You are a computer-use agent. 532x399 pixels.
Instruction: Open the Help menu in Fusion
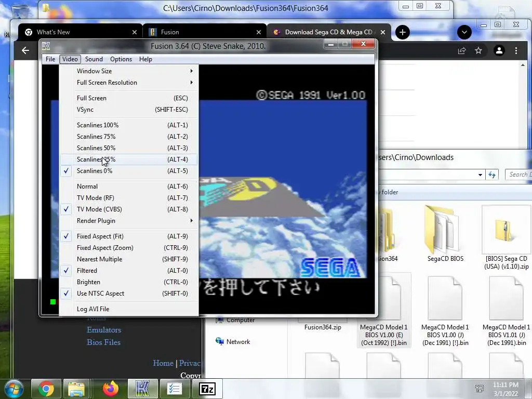[x=145, y=59]
